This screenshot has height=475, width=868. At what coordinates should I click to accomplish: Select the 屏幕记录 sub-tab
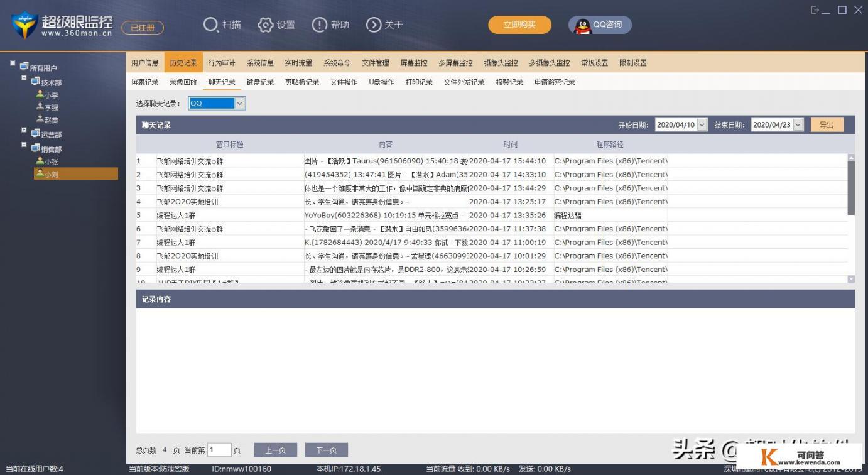(x=145, y=82)
